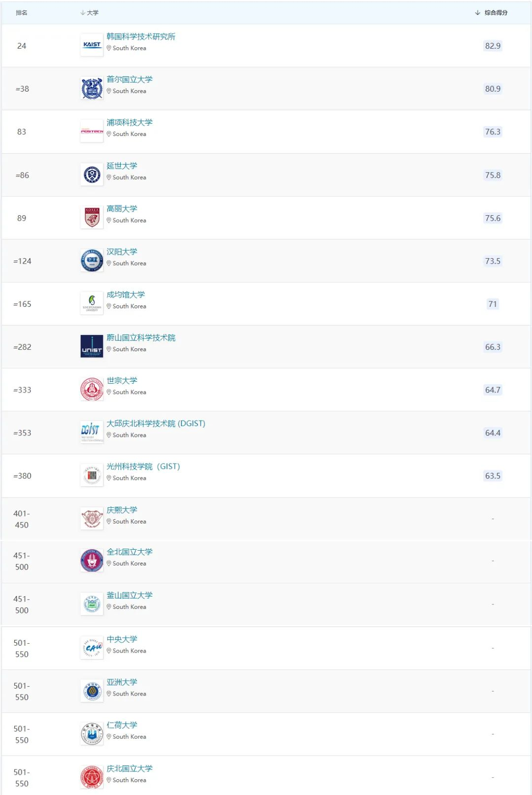Click the CAU logo of 中央大学
This screenshot has width=532, height=795.
(92, 648)
